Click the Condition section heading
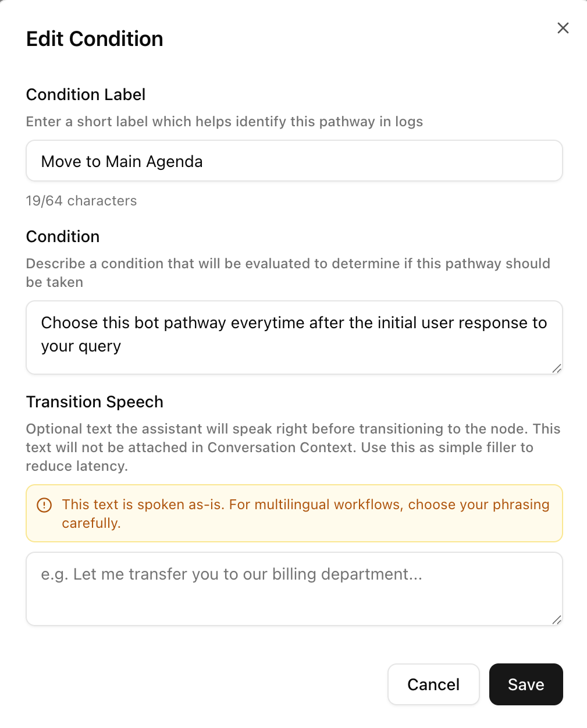The image size is (587, 728). 62,236
